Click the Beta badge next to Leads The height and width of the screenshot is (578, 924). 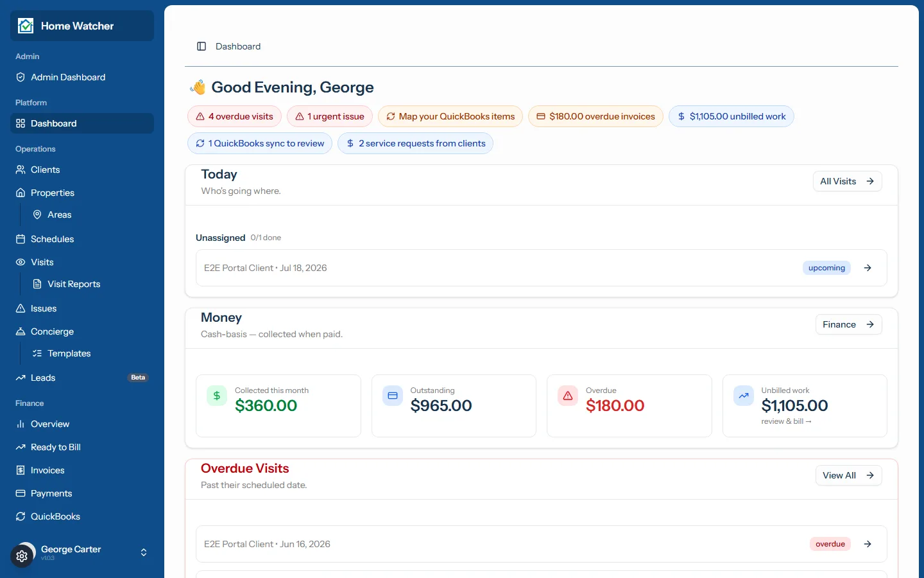tap(138, 378)
